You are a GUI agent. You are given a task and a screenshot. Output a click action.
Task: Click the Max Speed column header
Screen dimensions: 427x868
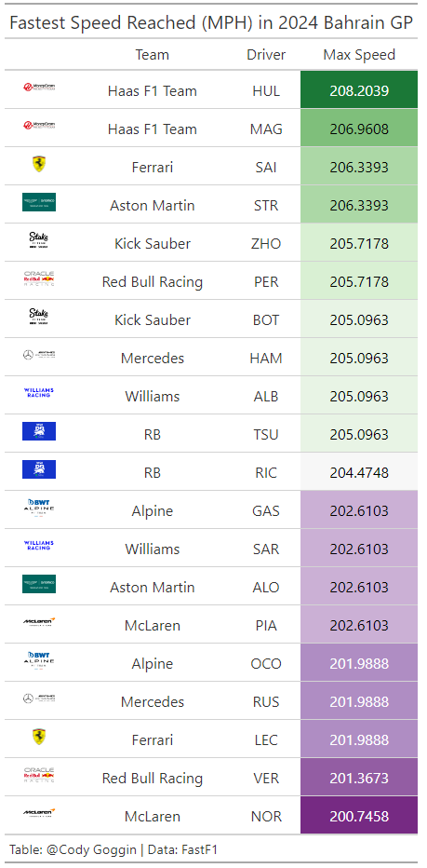359,55
